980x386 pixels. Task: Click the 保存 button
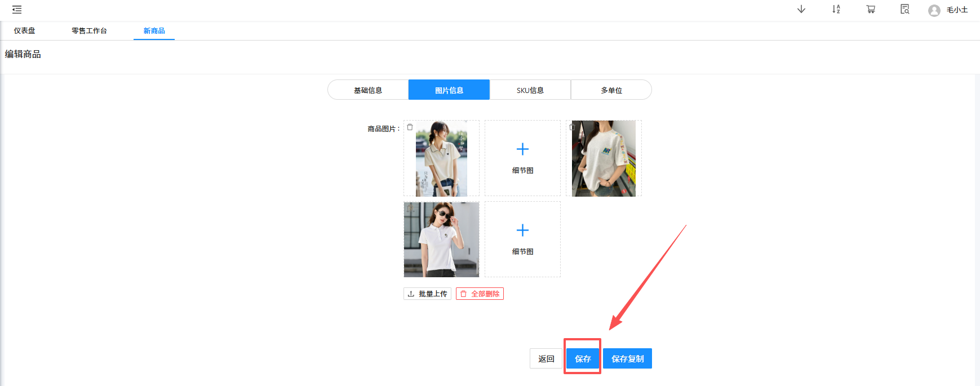583,358
